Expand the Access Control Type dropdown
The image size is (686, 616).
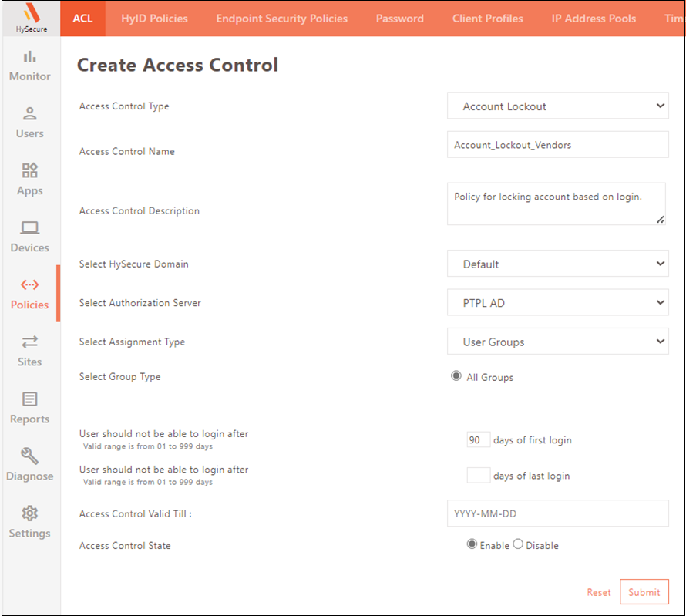click(557, 106)
